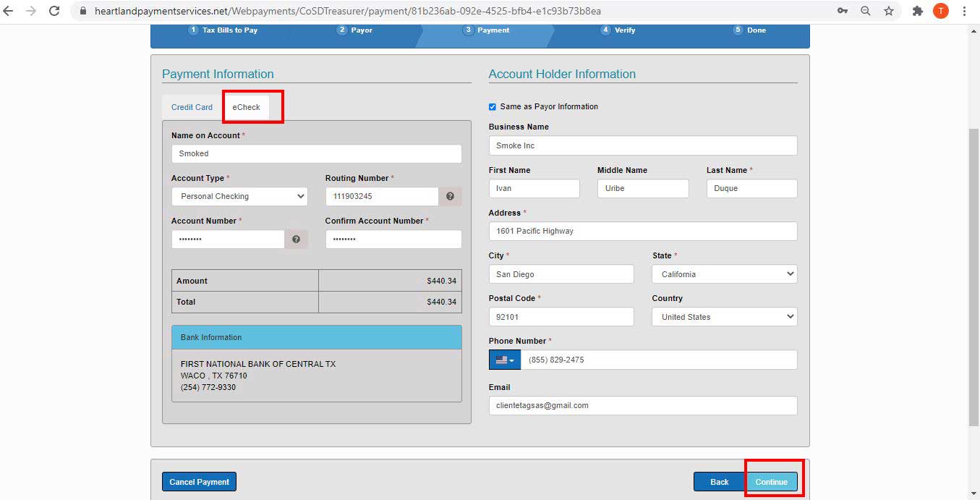The height and width of the screenshot is (500, 980).
Task: Click the Routing Number field
Action: (382, 196)
